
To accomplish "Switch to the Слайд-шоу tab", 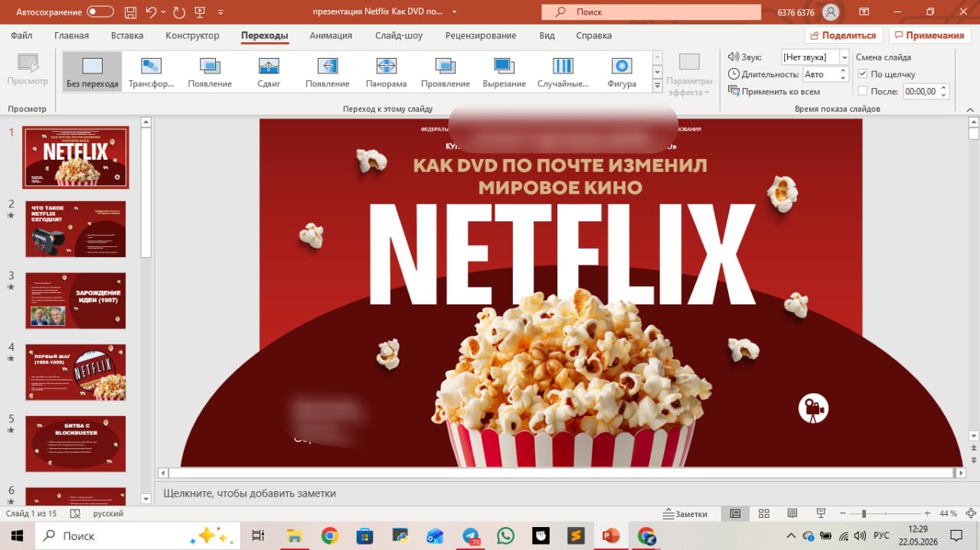I will 399,35.
